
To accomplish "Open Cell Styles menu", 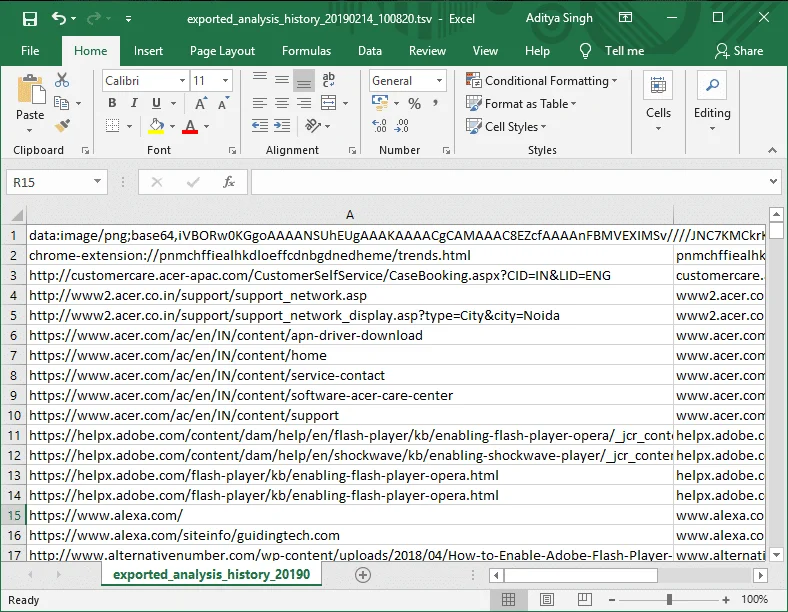I will (x=506, y=127).
